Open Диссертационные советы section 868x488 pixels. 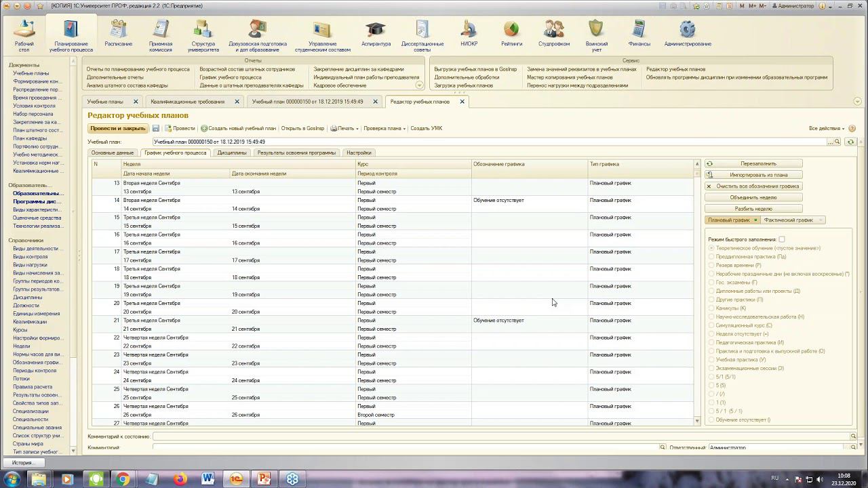(x=422, y=35)
